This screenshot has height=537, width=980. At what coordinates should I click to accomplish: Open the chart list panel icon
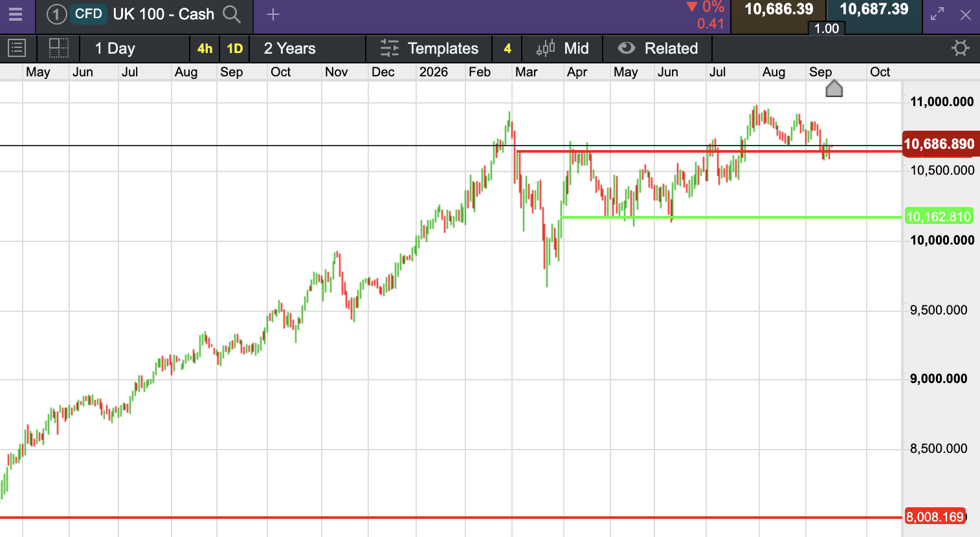tap(16, 49)
